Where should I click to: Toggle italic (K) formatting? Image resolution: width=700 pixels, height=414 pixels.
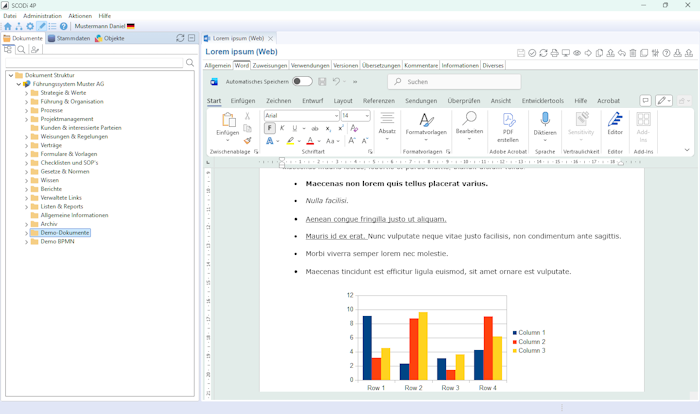tap(282, 128)
